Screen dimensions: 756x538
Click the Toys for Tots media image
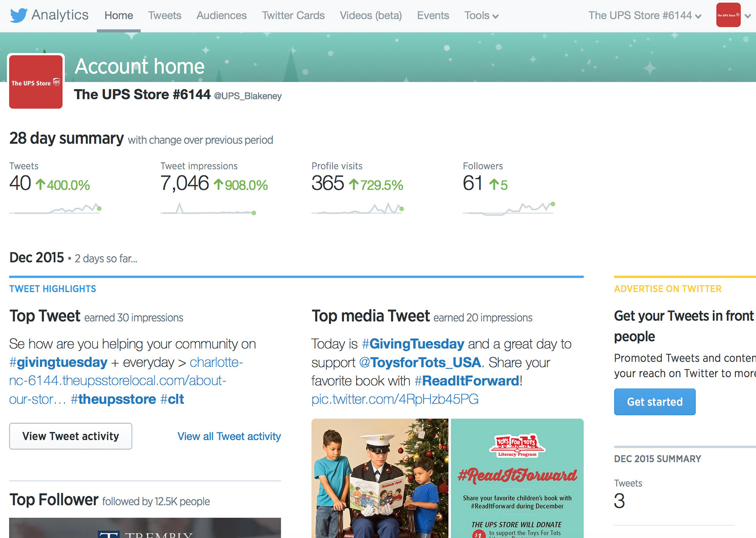(x=447, y=478)
